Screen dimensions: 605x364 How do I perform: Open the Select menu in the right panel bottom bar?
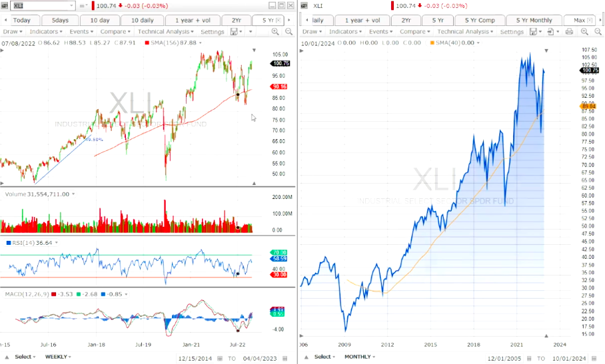click(325, 357)
